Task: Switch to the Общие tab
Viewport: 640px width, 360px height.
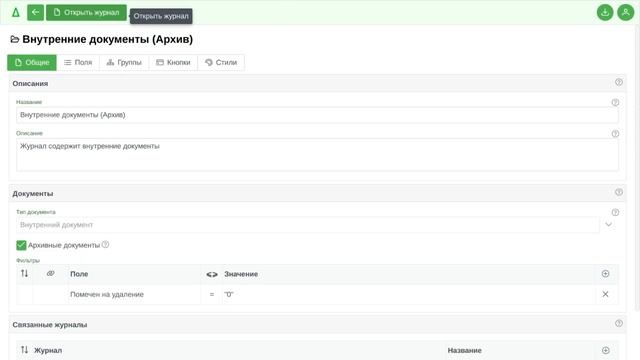Action: (32, 62)
